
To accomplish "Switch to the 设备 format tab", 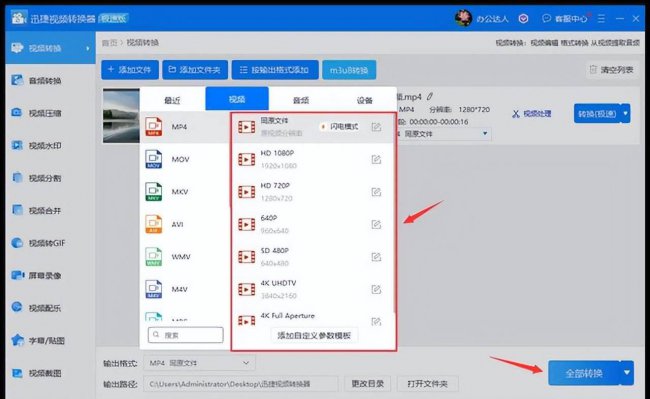I will pos(364,100).
